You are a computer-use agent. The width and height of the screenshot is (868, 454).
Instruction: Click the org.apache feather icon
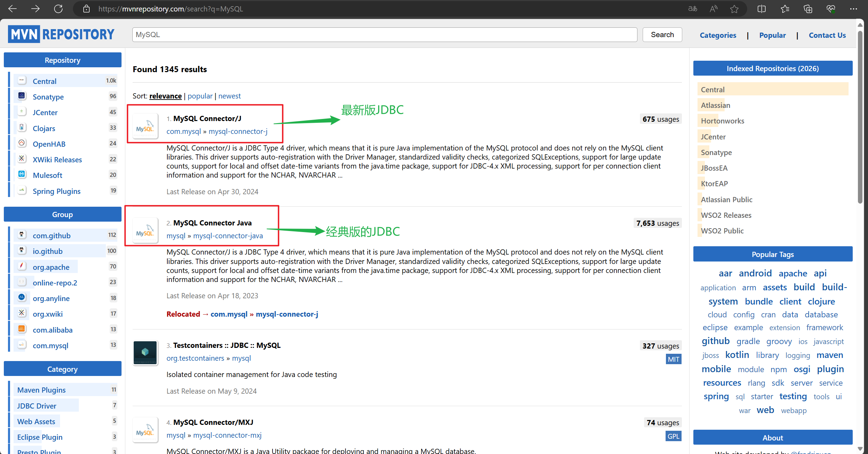click(x=22, y=266)
